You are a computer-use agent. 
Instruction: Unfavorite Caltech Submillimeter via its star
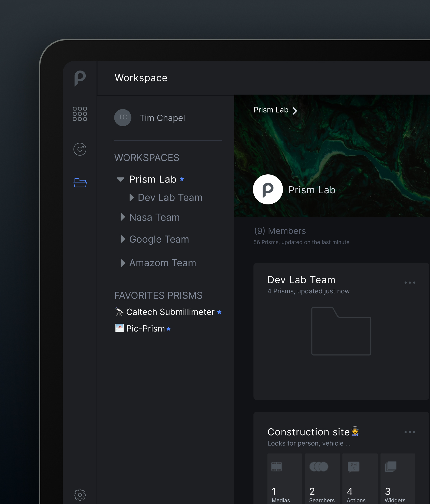pyautogui.click(x=219, y=312)
